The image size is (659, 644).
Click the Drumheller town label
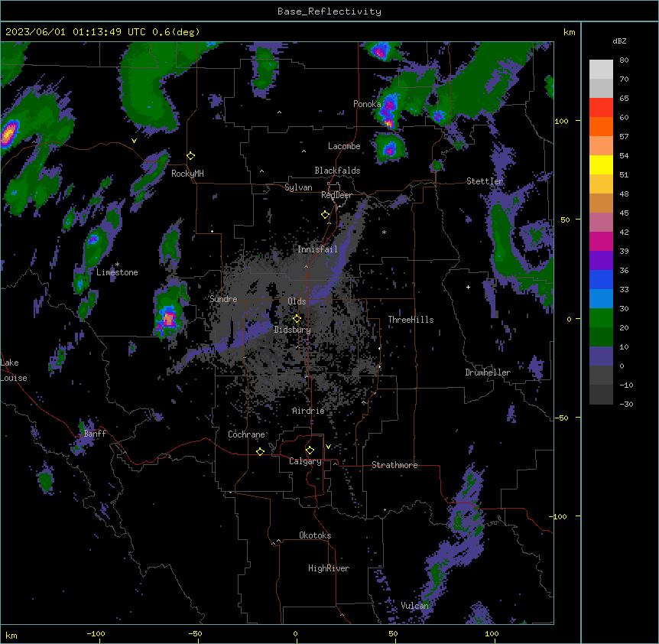click(488, 372)
